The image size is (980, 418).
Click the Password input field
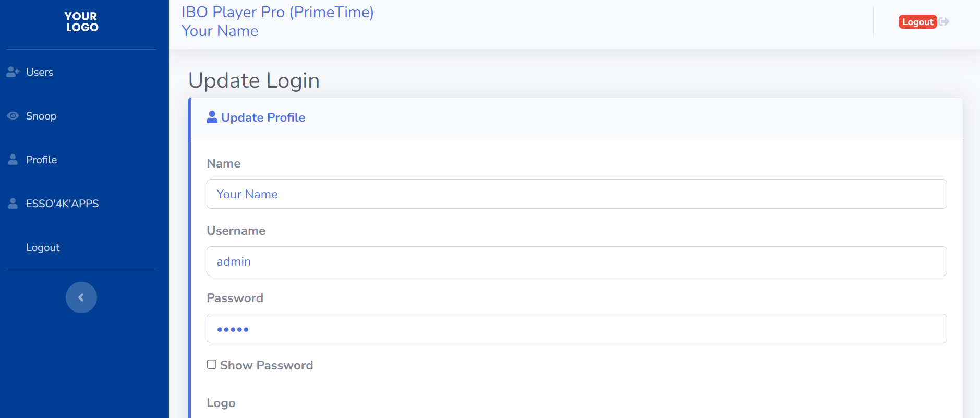click(576, 329)
